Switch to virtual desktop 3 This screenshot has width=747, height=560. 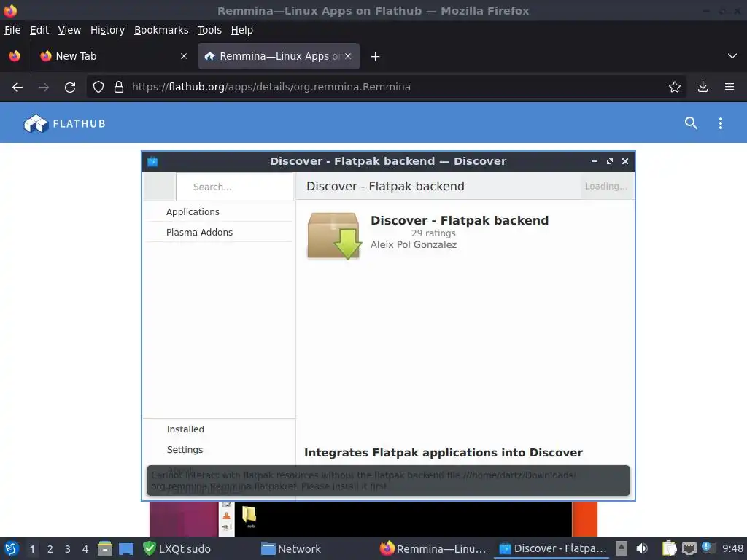pyautogui.click(x=67, y=549)
